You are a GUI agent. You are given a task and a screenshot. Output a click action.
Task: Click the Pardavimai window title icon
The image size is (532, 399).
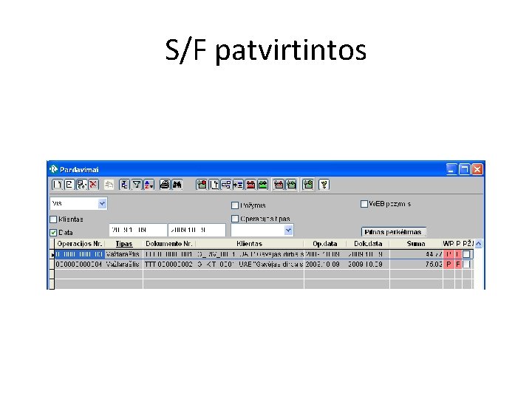point(54,169)
